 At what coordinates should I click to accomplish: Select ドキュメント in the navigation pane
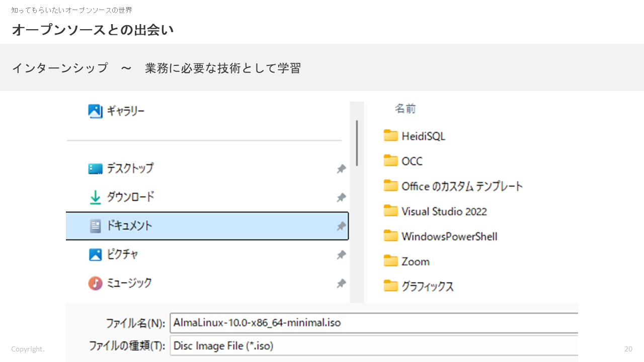[129, 226]
